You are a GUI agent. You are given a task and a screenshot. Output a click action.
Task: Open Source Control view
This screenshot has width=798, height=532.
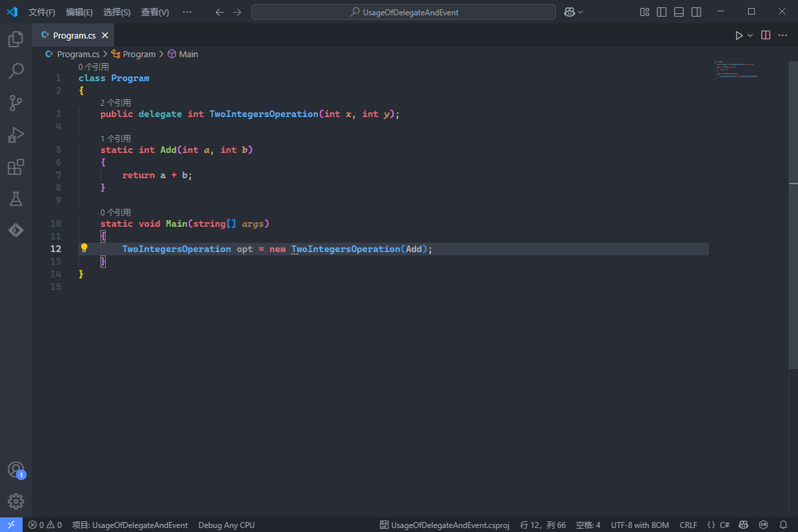16,102
